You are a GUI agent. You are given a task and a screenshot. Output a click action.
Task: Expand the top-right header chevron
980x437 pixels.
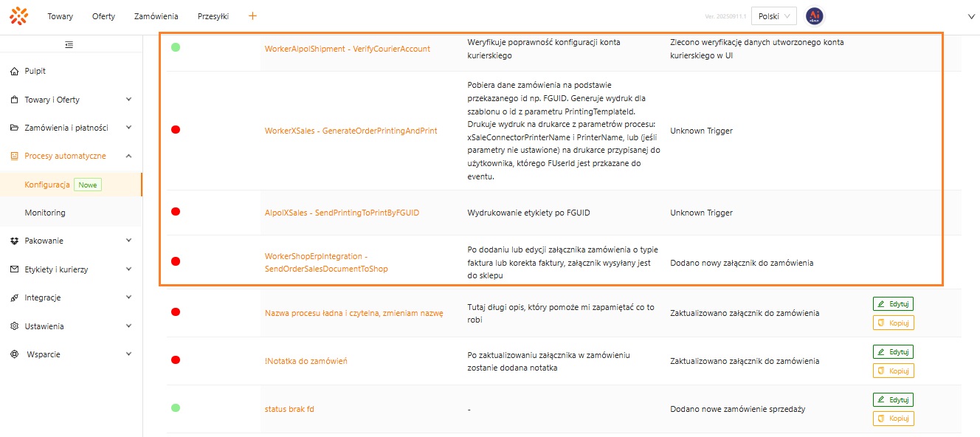tap(970, 16)
